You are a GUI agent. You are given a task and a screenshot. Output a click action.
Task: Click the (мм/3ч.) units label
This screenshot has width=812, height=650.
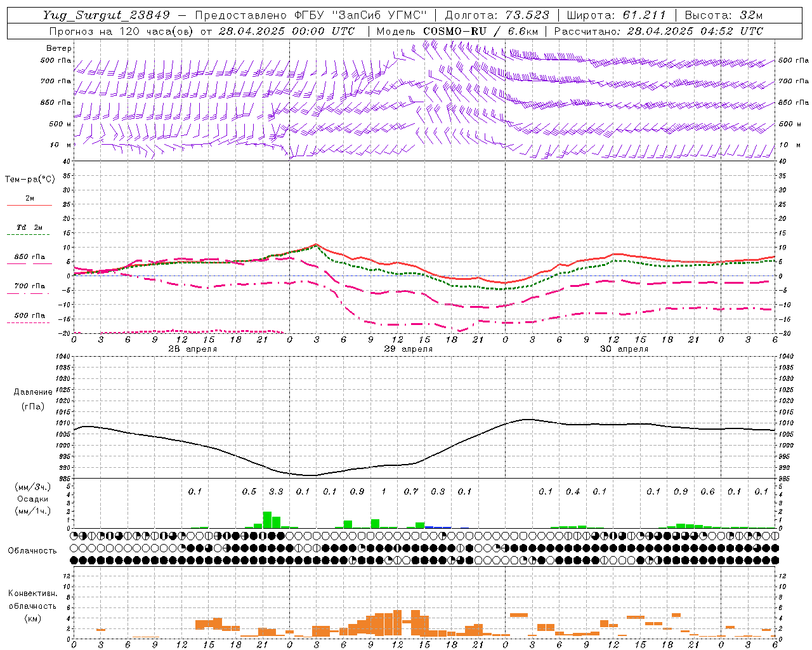32,487
